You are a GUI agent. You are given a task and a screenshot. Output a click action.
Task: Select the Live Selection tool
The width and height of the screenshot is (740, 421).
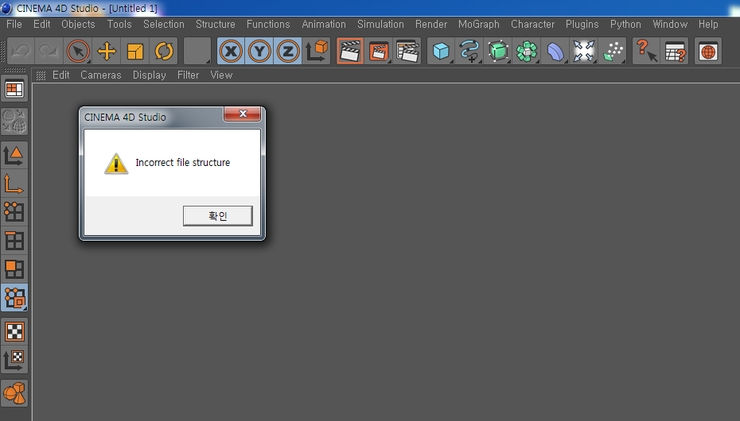[x=78, y=51]
